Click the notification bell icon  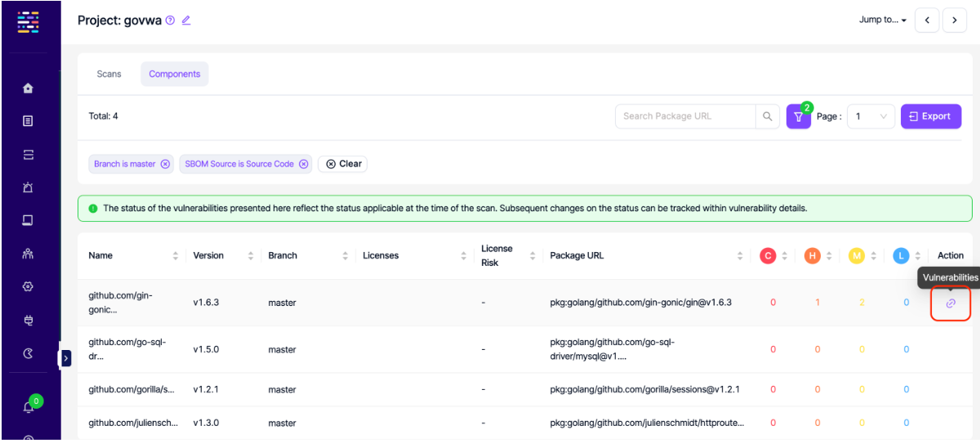(x=28, y=407)
